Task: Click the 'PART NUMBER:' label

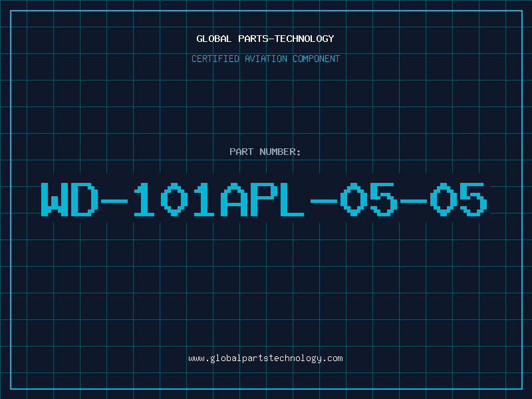Action: click(x=265, y=152)
